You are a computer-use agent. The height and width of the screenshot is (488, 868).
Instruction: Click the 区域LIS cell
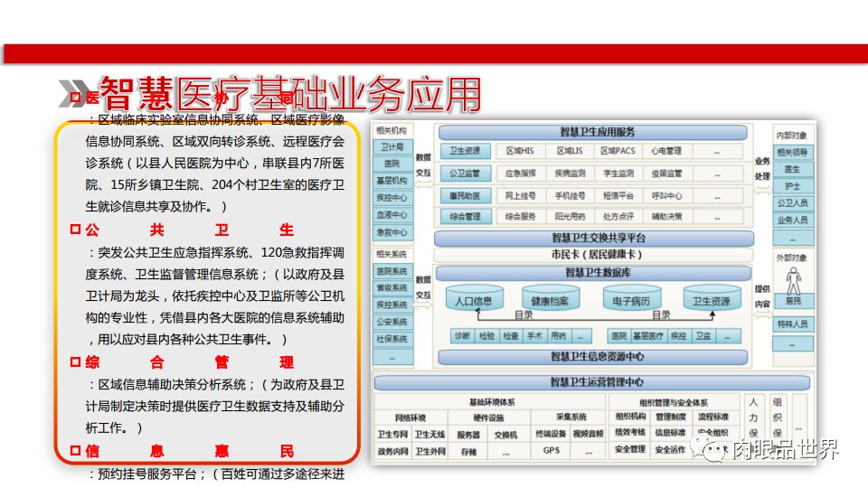[570, 151]
